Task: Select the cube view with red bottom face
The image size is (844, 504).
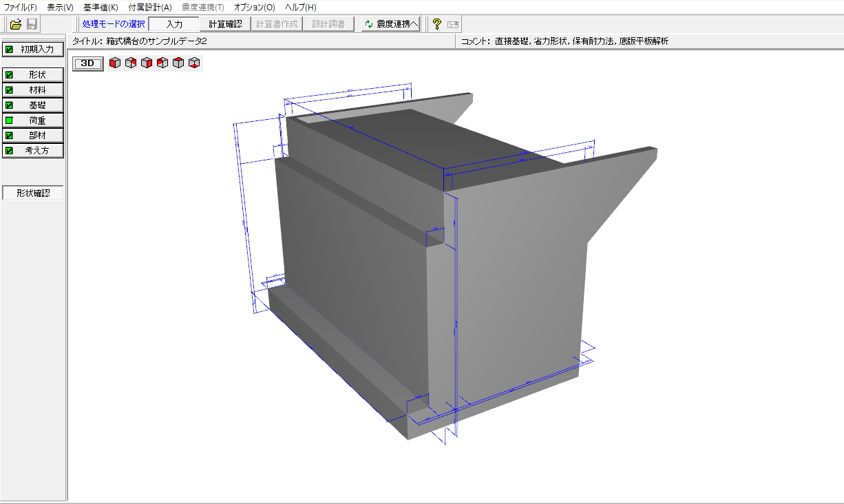Action: (x=194, y=63)
